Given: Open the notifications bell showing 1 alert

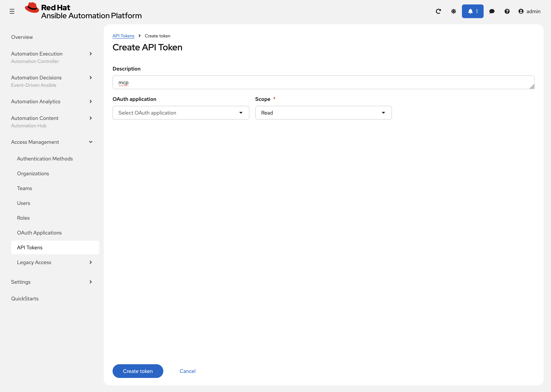Looking at the screenshot, I should [472, 11].
